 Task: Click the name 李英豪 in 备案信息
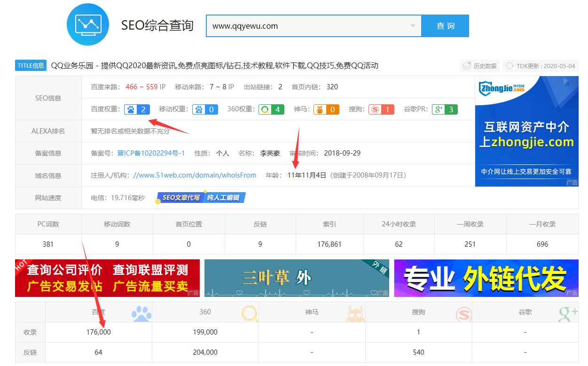(x=270, y=153)
